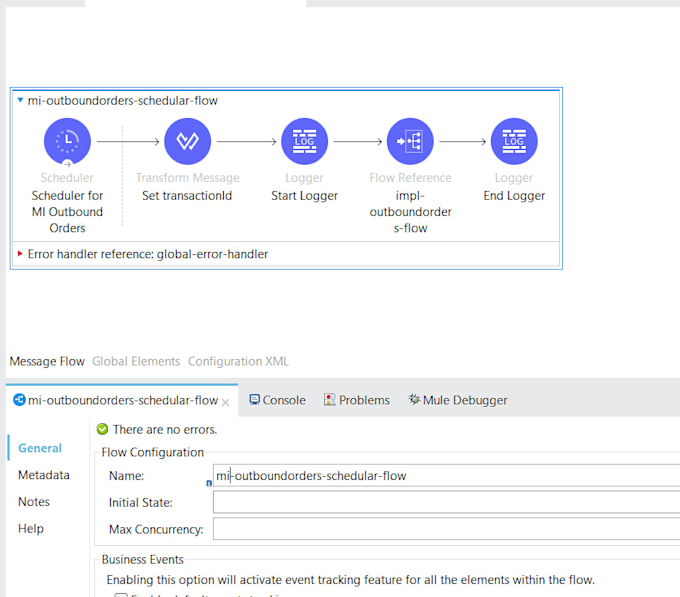Open the Mule Debugger tab

click(x=458, y=400)
